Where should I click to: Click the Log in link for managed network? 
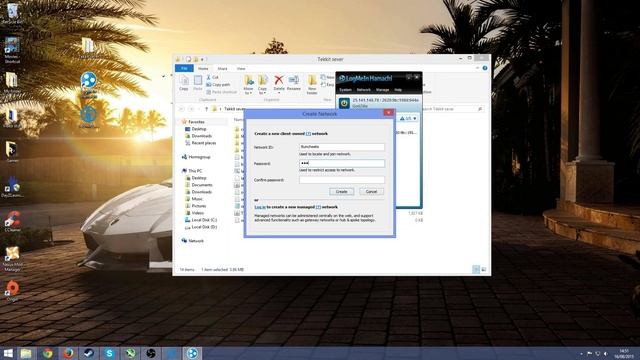coord(260,207)
